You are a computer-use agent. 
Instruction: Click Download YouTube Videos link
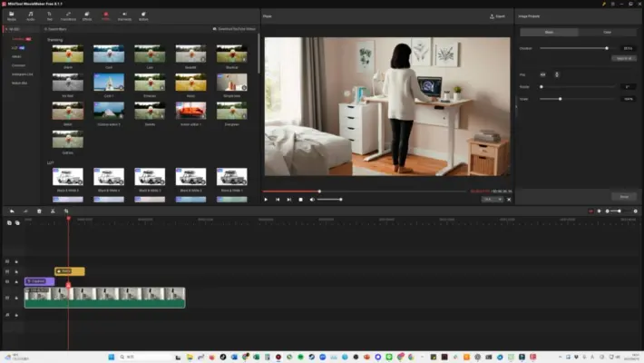[x=234, y=29]
